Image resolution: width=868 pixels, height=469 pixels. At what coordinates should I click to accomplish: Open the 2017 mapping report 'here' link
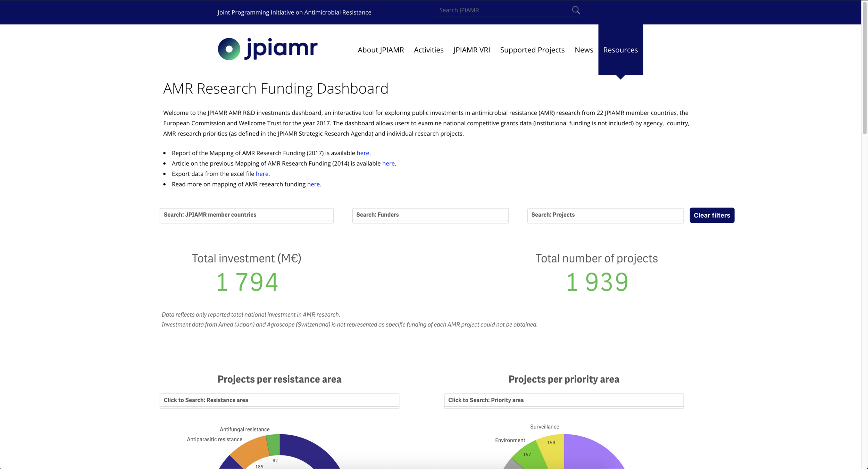363,153
